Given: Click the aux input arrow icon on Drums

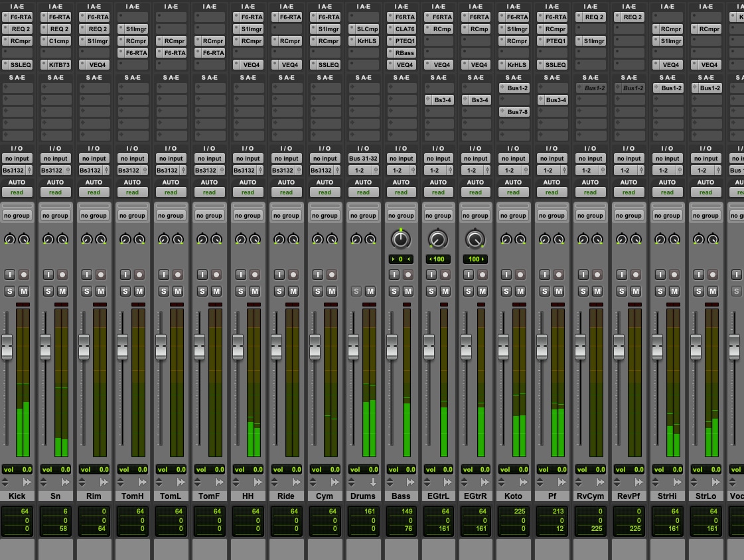Looking at the screenshot, I should (x=374, y=482).
